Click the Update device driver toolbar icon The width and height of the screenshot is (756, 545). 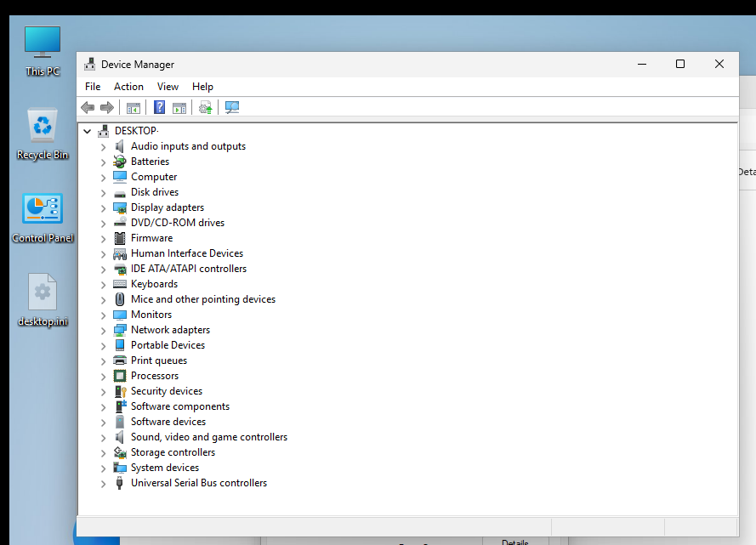coord(206,107)
